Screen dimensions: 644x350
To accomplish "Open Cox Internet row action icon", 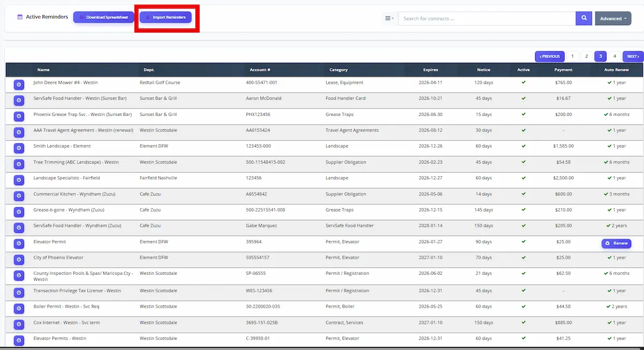I will pyautogui.click(x=19, y=324).
